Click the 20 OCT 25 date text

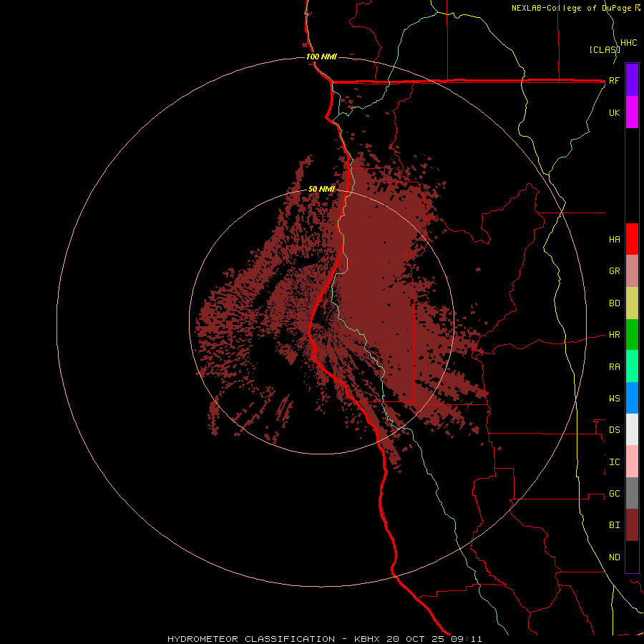(416, 639)
